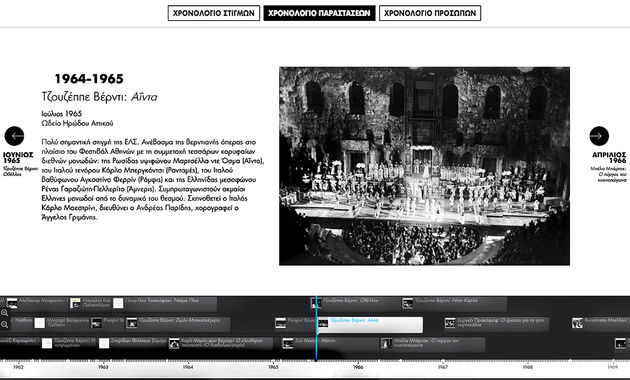The image size is (630, 380).
Task: Select the Βέρντι: Οθέλλος timeline entry
Action: 356,304
